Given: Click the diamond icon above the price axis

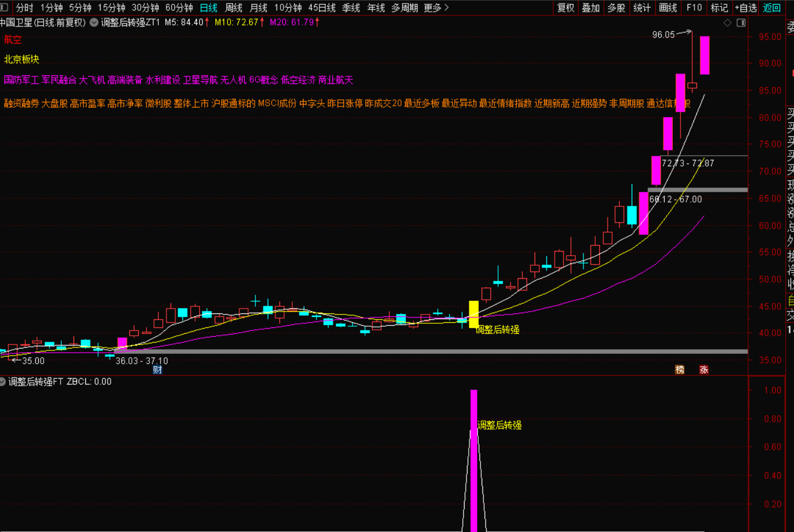Looking at the screenshot, I should [728, 22].
